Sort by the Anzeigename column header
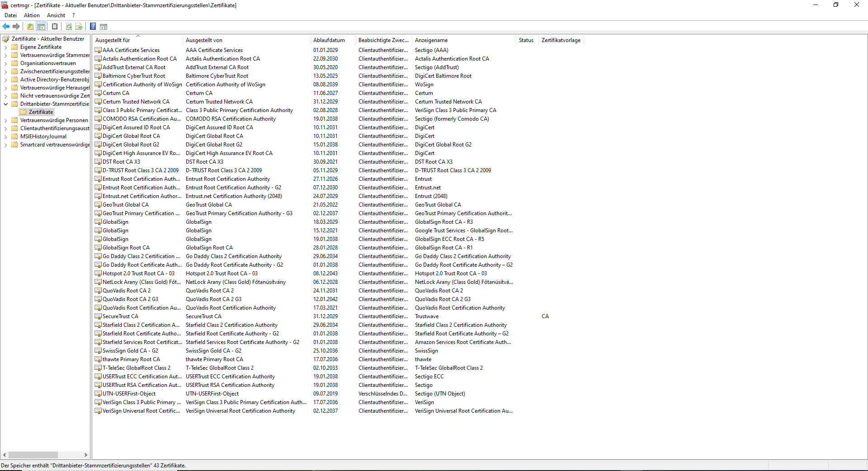868x471 pixels. (464, 40)
